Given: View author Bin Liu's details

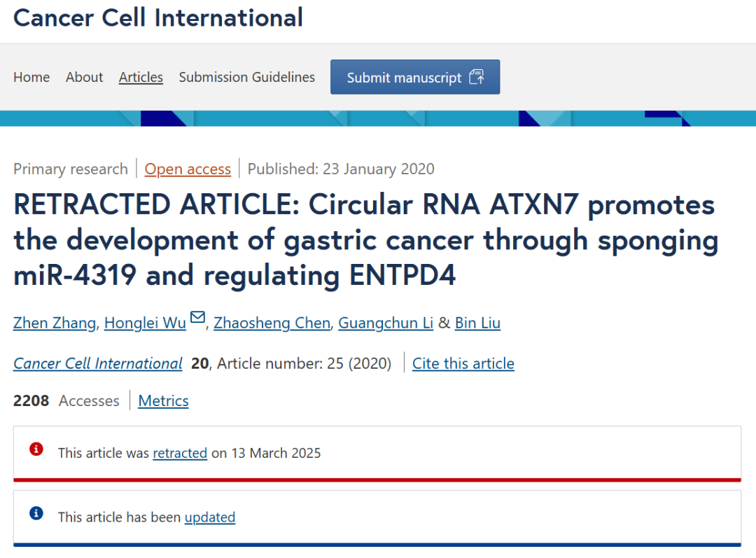Looking at the screenshot, I should (x=478, y=323).
